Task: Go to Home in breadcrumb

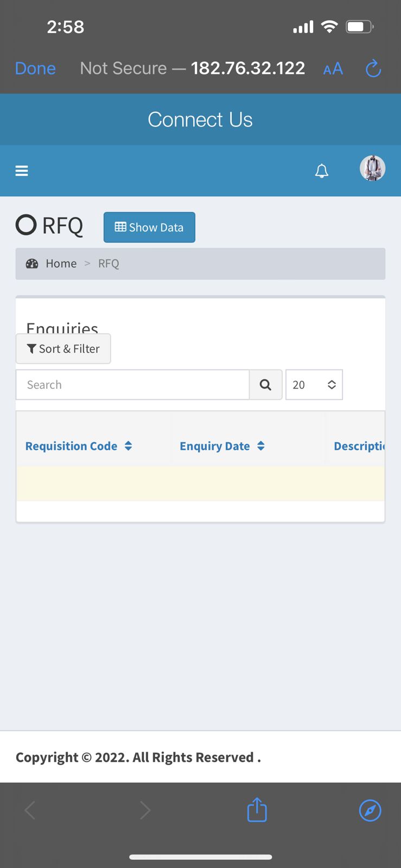Action: point(61,264)
